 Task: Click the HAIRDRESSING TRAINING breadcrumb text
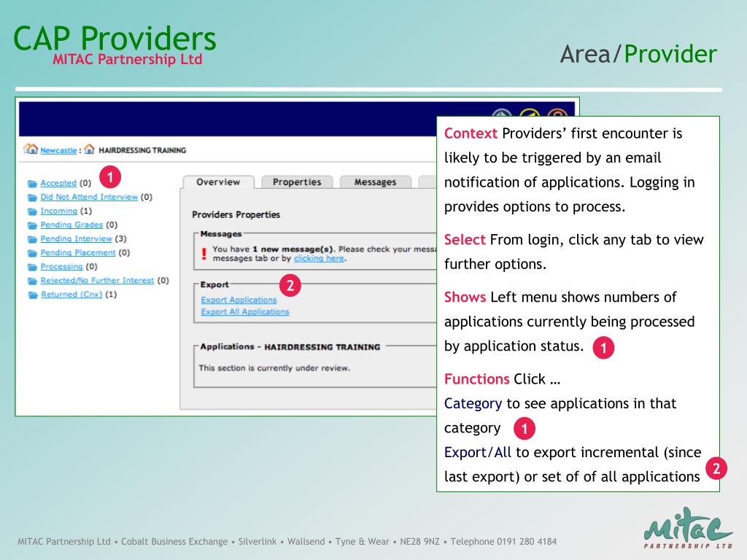(142, 150)
